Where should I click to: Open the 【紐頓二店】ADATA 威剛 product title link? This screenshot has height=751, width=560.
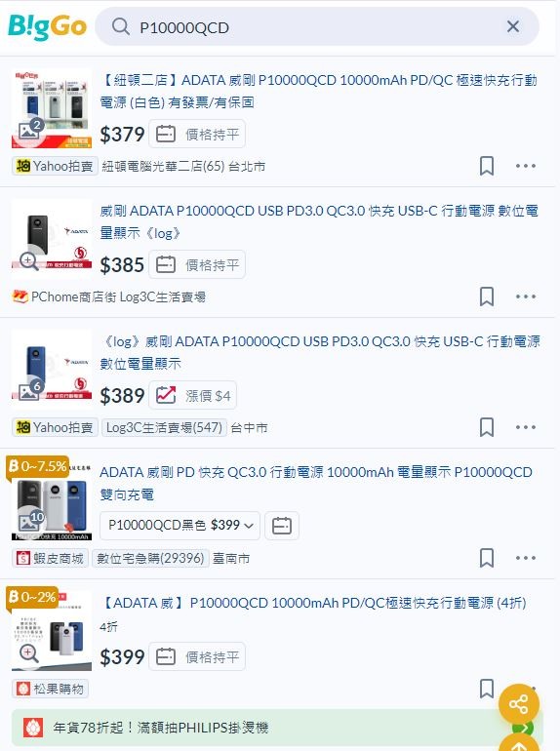tap(319, 91)
